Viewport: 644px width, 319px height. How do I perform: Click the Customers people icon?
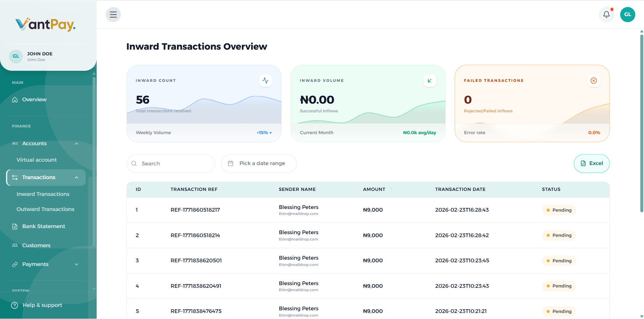(x=15, y=245)
